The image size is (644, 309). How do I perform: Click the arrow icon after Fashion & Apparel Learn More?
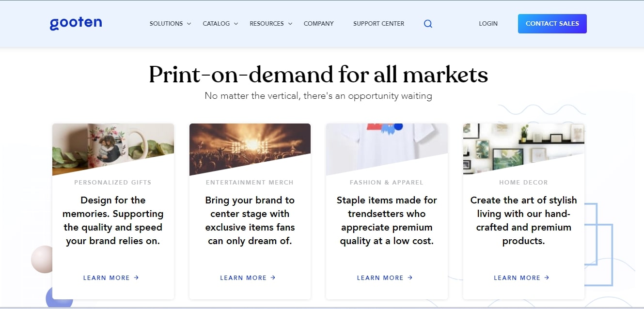click(410, 278)
